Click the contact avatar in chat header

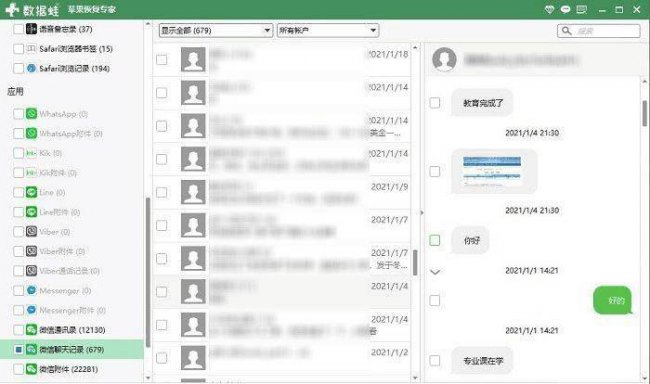click(444, 59)
